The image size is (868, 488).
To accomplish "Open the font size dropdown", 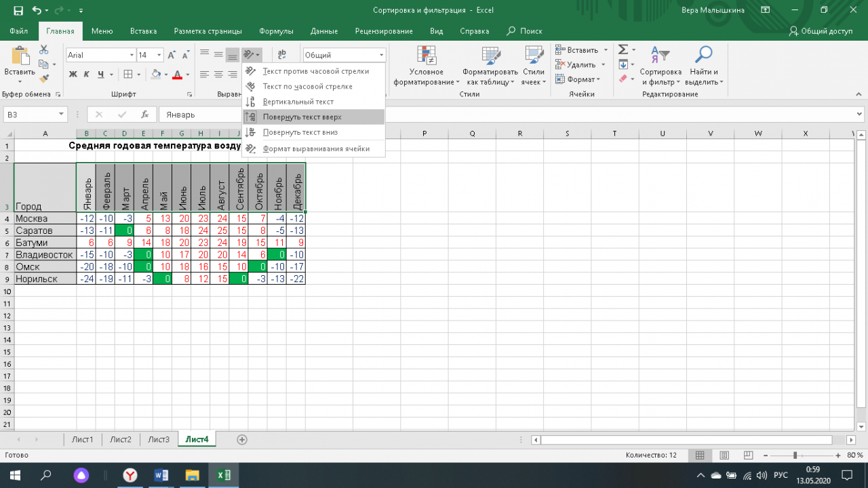I will [159, 55].
